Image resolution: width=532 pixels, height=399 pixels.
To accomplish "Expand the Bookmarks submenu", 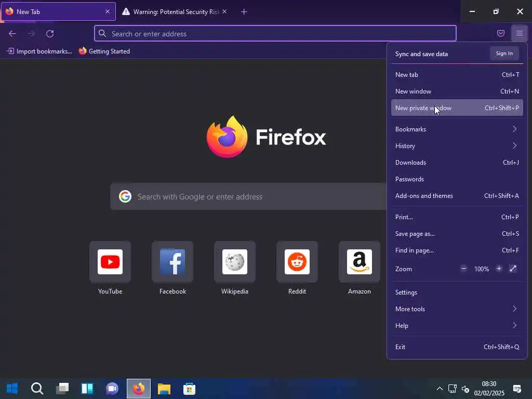I will tap(457, 129).
